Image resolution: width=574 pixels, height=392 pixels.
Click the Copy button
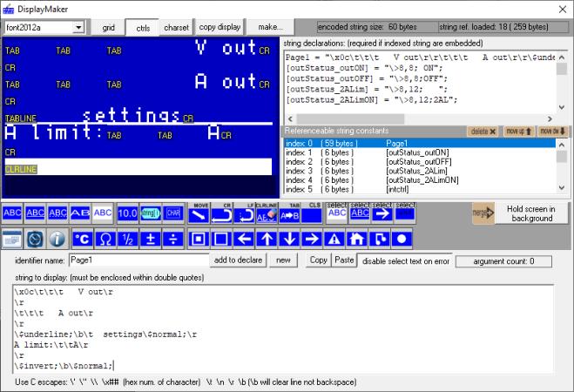click(x=319, y=260)
